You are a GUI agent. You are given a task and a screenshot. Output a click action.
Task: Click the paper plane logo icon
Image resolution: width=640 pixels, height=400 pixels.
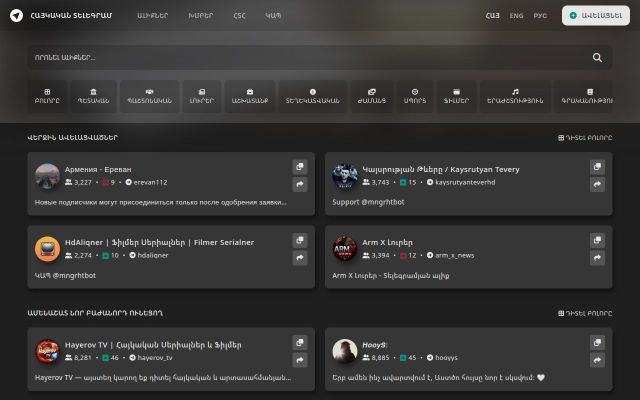pyautogui.click(x=16, y=16)
